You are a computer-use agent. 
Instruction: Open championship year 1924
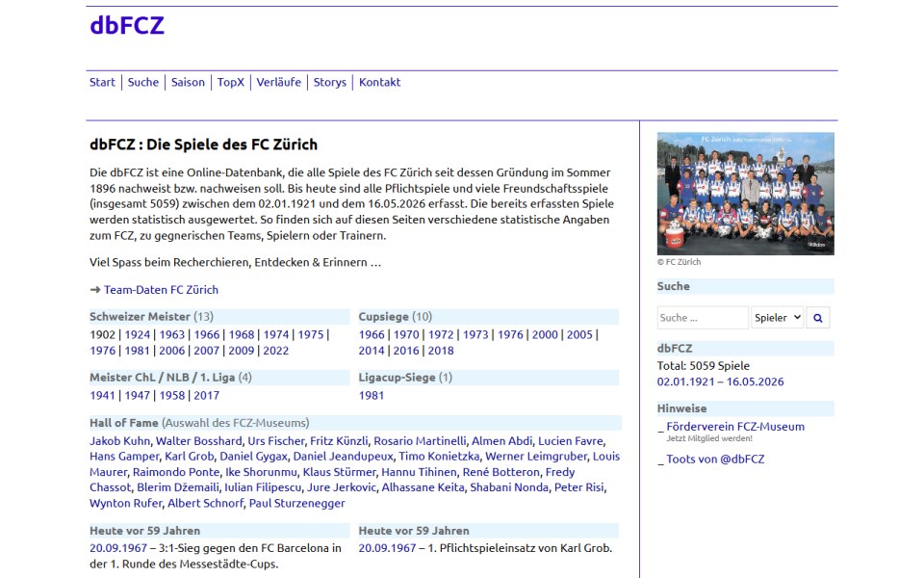(x=138, y=334)
